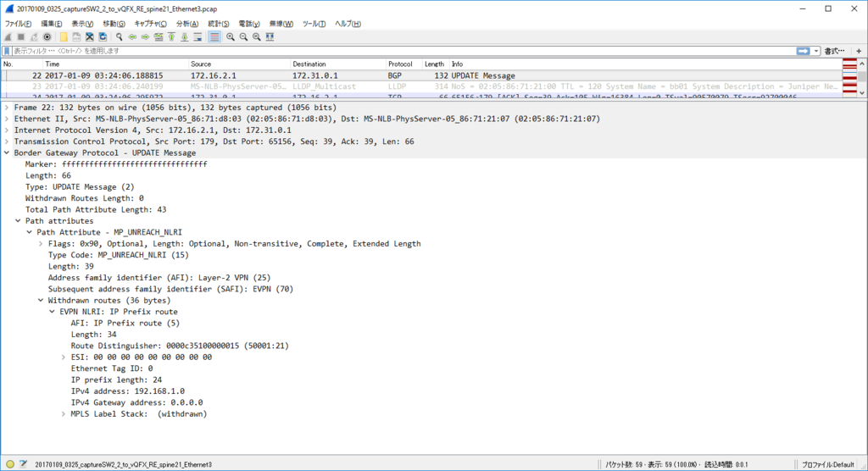Sort by the Source column header
The image size is (868, 471).
(239, 64)
